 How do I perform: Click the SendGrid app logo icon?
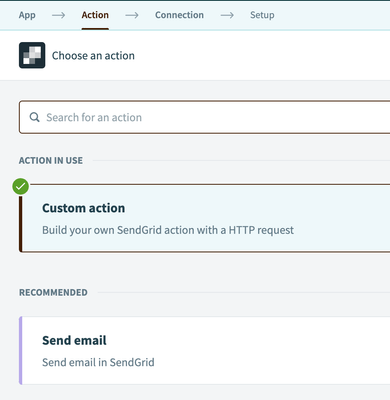pos(32,55)
